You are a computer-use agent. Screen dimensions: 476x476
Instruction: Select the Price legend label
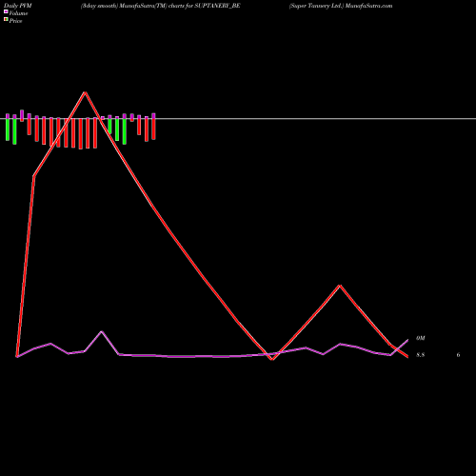coord(15,21)
